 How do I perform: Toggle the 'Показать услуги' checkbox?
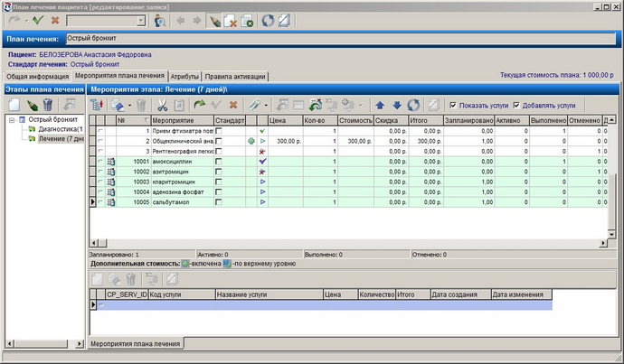click(453, 106)
